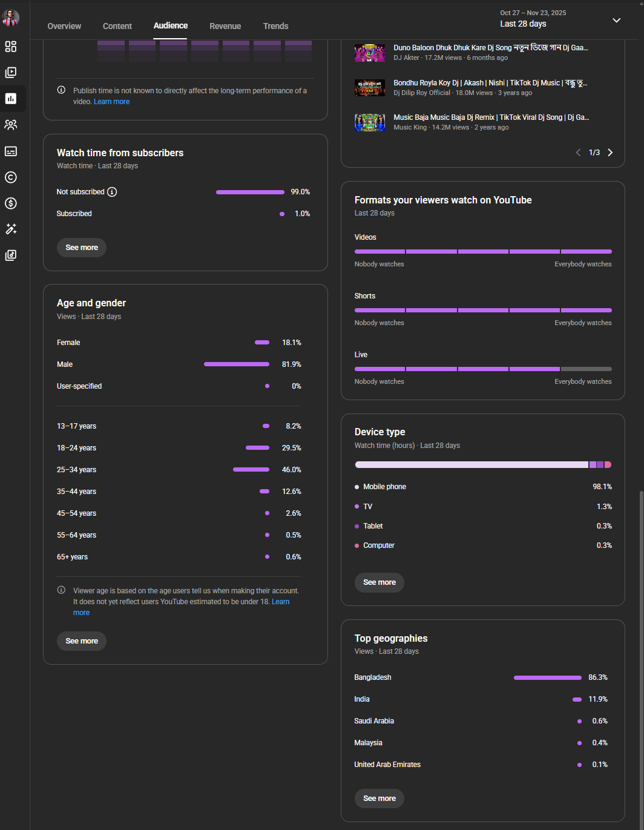Viewport: 644px width, 830px height.
Task: Click the Analytics bar chart sidebar icon
Action: pos(11,99)
